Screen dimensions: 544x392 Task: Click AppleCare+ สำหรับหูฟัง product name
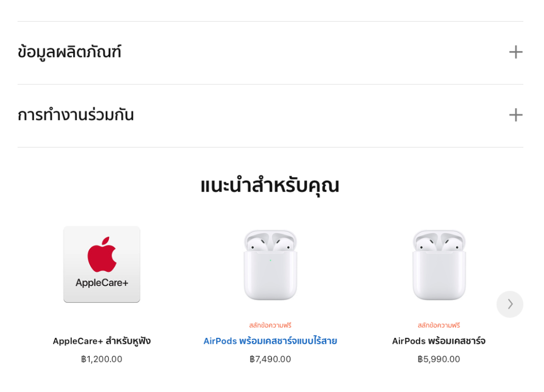(101, 340)
